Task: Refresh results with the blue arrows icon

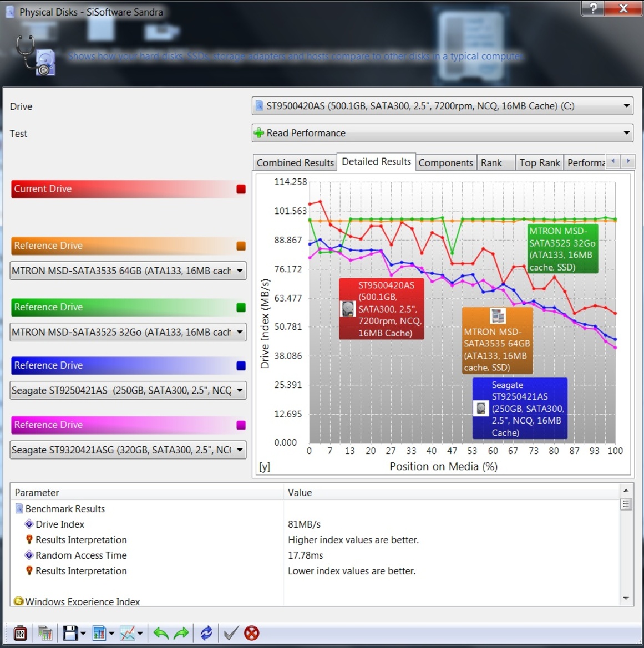Action: coord(206,632)
